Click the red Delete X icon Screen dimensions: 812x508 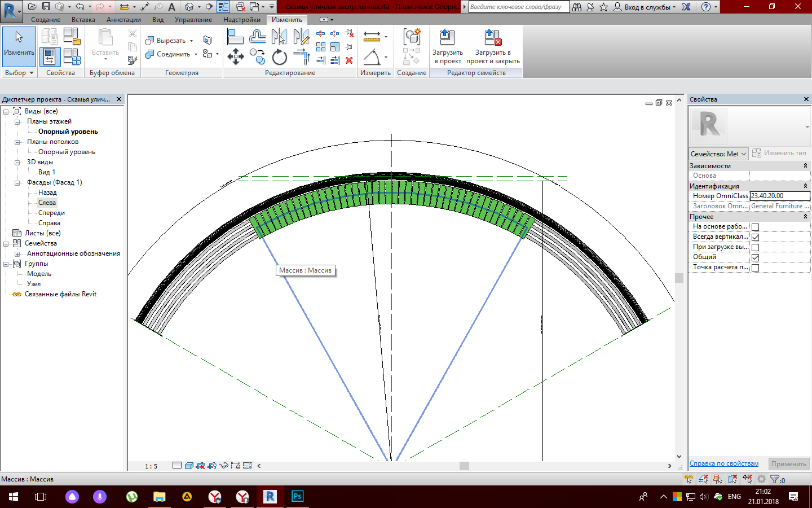(x=349, y=60)
